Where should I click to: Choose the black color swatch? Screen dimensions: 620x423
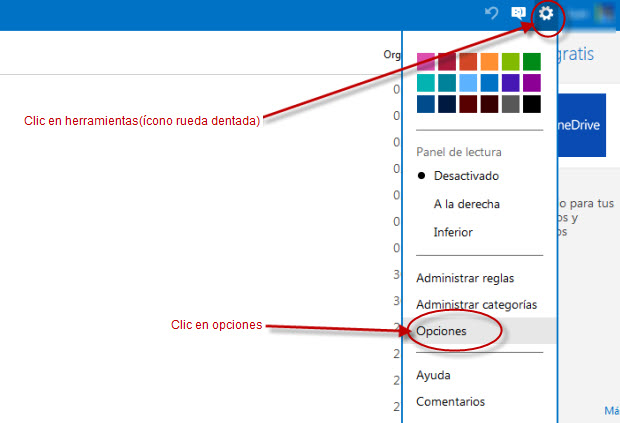[x=531, y=103]
